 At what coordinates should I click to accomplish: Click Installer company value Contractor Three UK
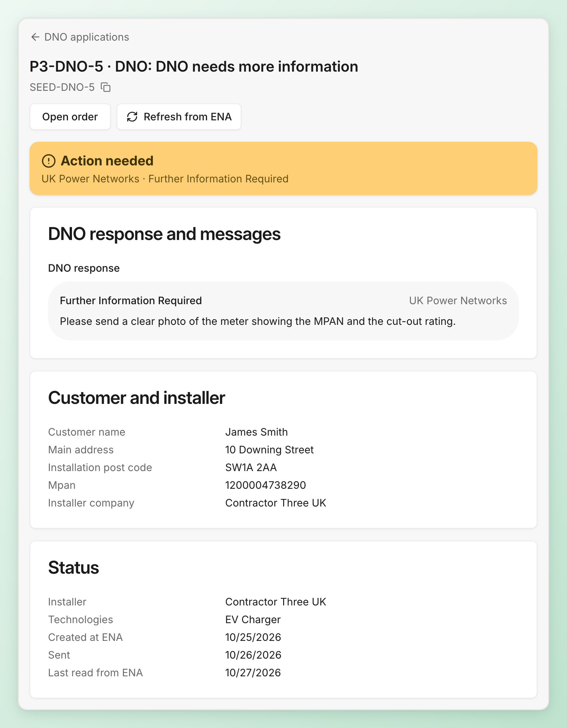(276, 503)
